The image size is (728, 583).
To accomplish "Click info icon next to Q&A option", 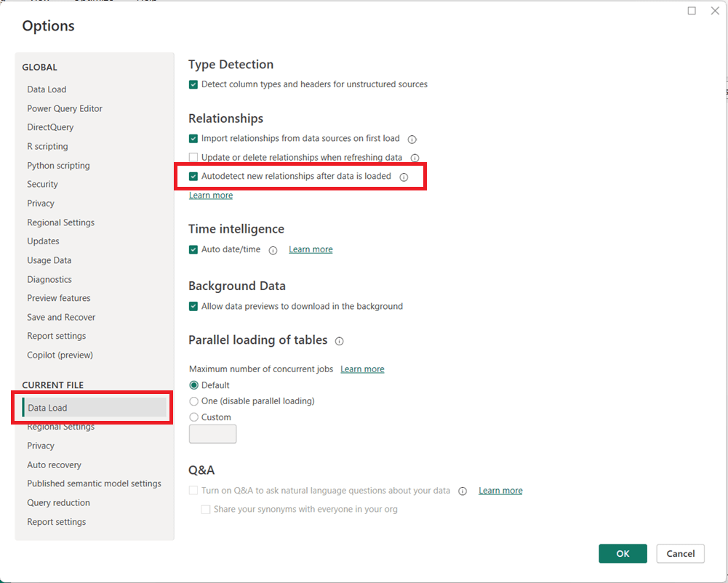I will (463, 491).
